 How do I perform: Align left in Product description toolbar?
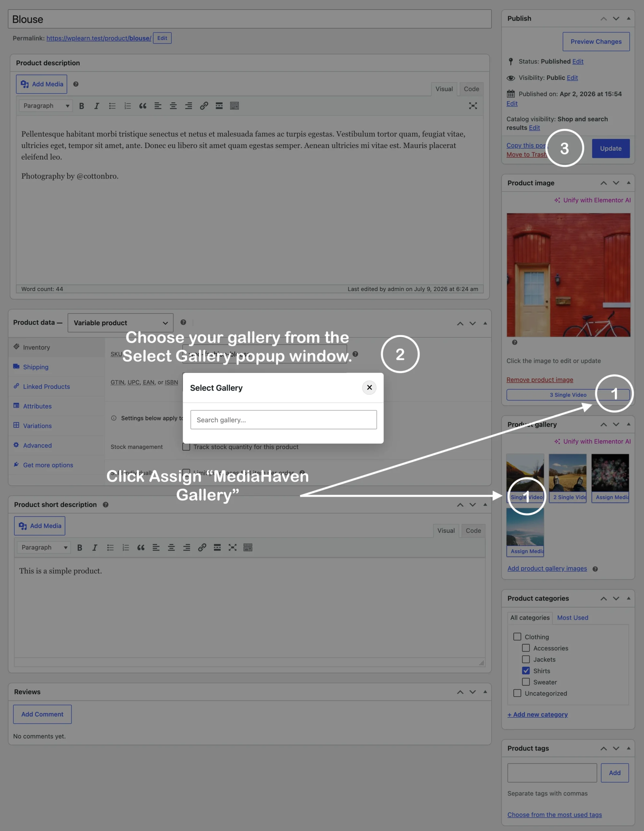158,106
